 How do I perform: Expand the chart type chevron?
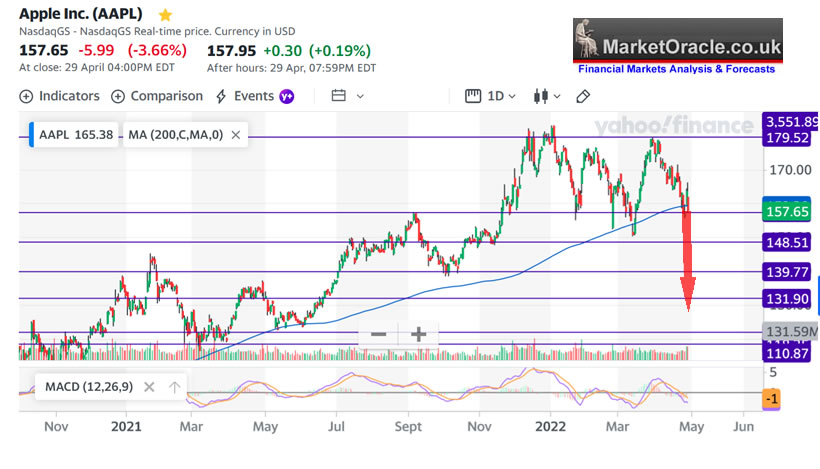pyautogui.click(x=557, y=96)
